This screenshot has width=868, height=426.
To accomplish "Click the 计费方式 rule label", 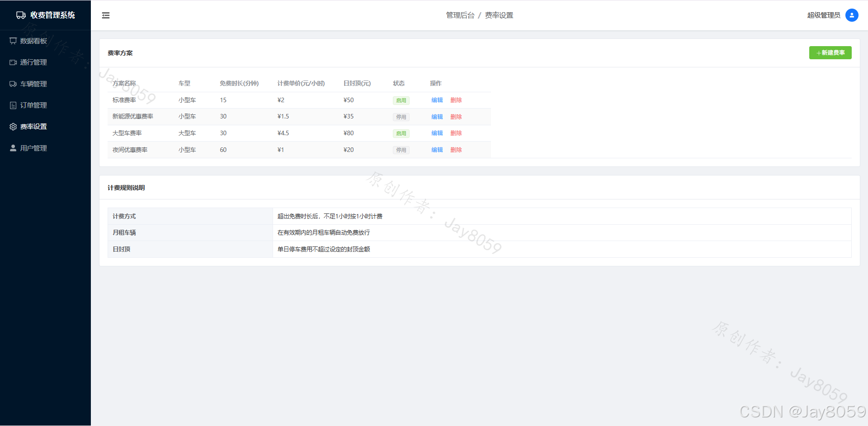I will click(x=124, y=217).
